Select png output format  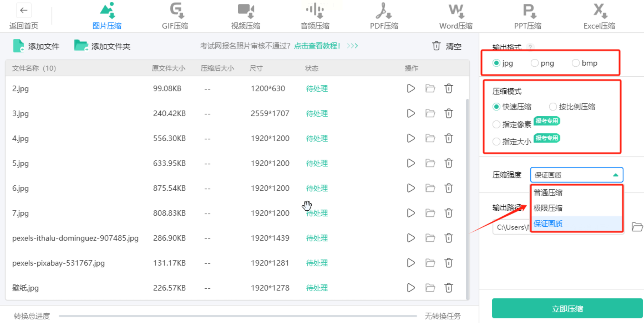pyautogui.click(x=534, y=63)
